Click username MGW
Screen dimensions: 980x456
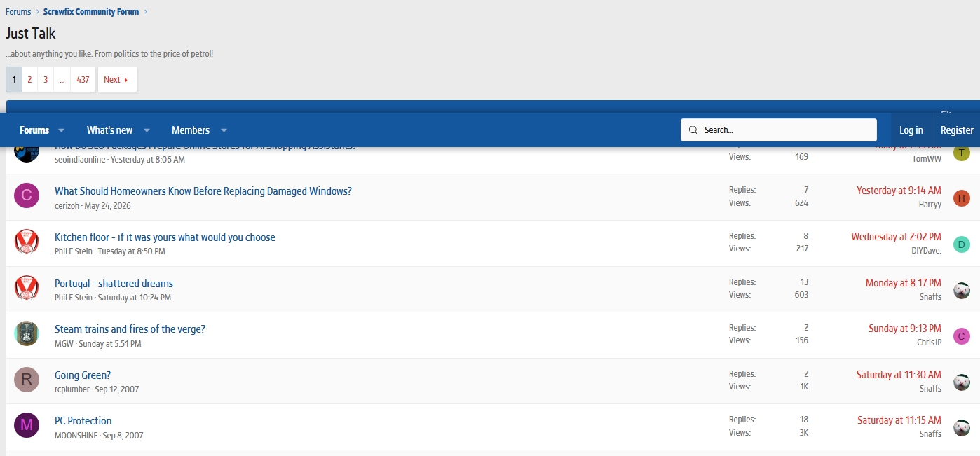tap(64, 344)
